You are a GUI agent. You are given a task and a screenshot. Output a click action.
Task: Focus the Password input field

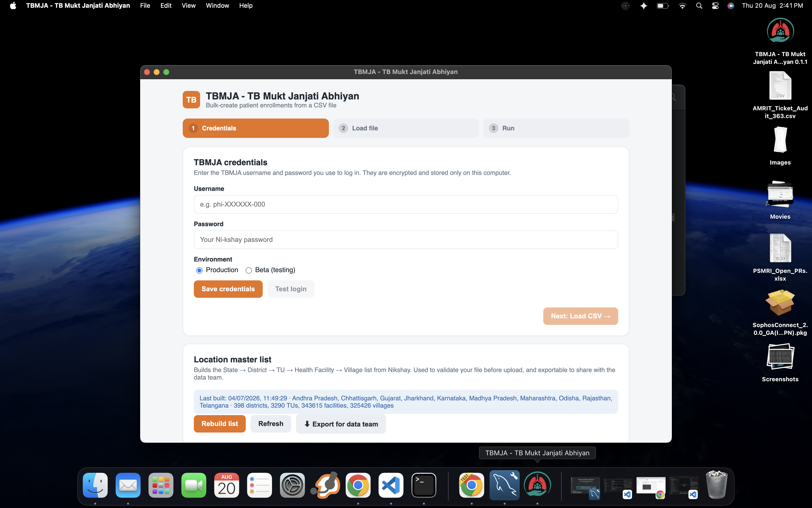(x=406, y=239)
